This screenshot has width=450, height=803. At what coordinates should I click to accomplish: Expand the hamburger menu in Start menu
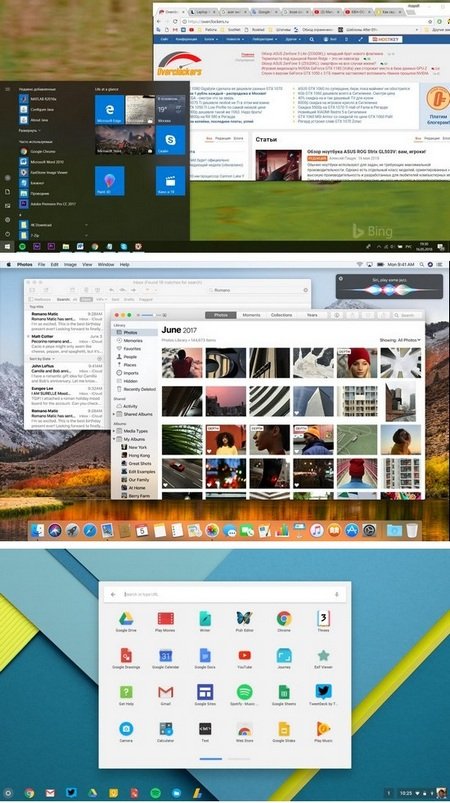7,89
